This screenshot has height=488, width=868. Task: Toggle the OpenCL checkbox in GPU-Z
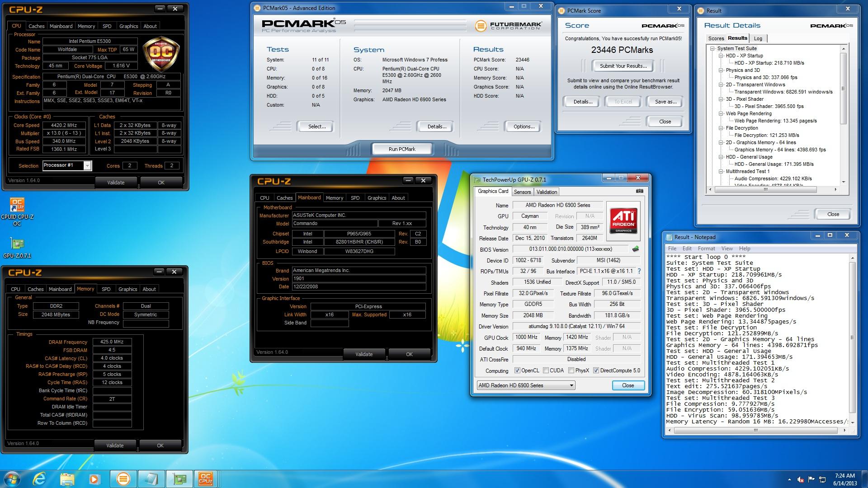pyautogui.click(x=517, y=371)
